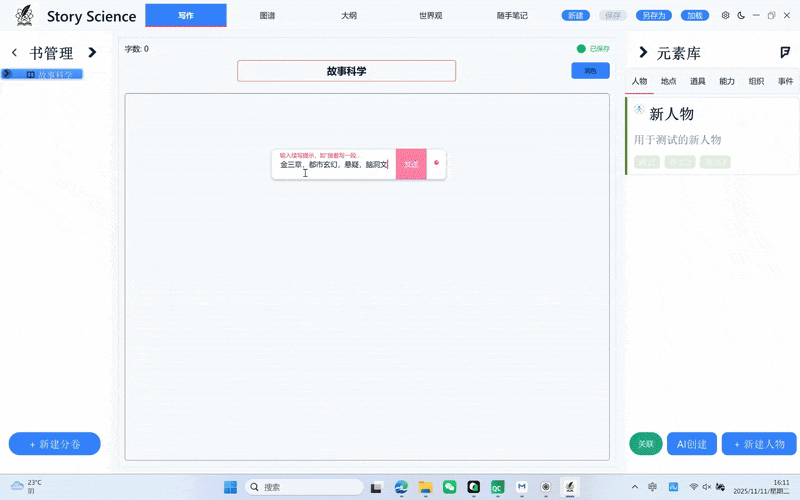800x500 pixels.
Task: Collapse 书管理 panel with left chevron
Action: click(14, 52)
